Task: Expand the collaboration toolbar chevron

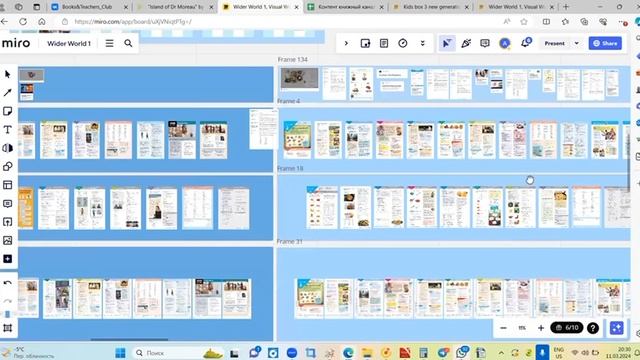Action: (x=346, y=43)
